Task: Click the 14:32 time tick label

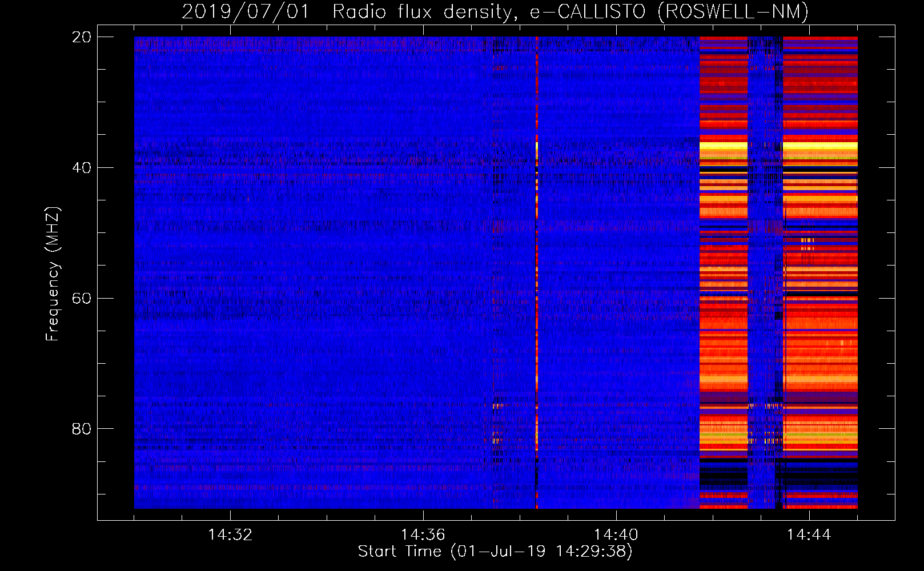Action: (x=230, y=534)
